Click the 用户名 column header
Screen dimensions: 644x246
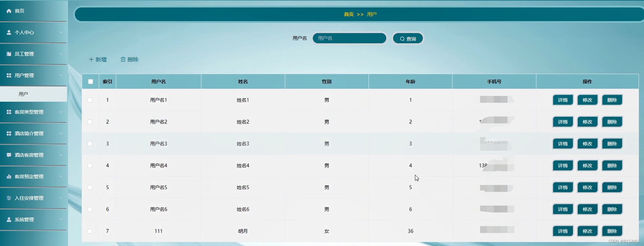(158, 82)
